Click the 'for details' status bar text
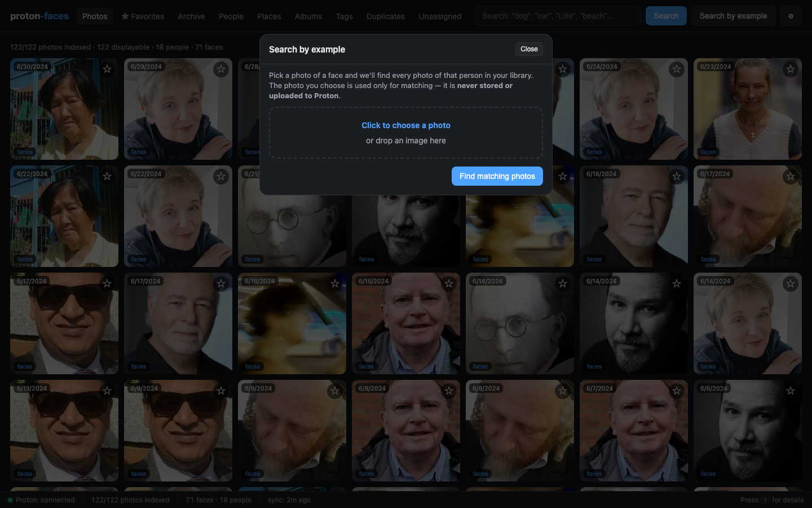 (x=788, y=500)
